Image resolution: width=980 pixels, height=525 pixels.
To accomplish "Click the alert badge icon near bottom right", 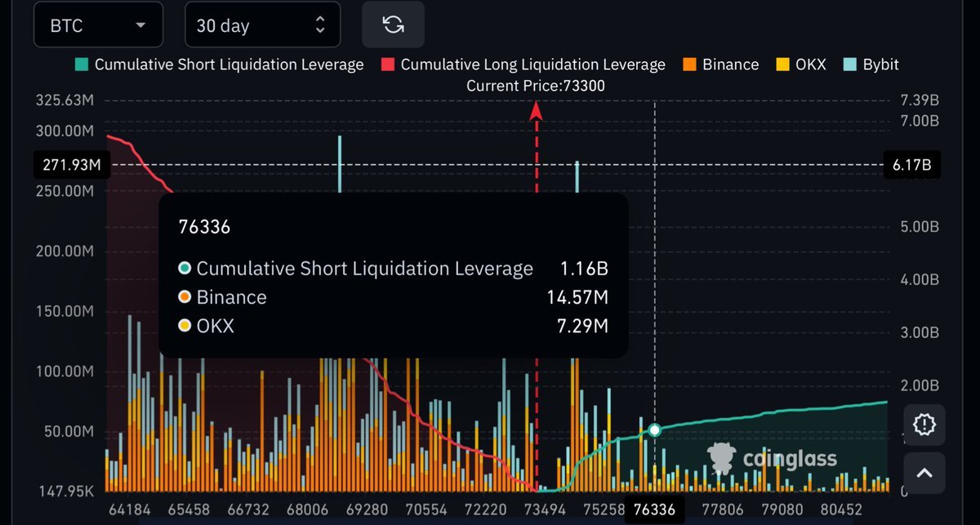I will (x=924, y=425).
